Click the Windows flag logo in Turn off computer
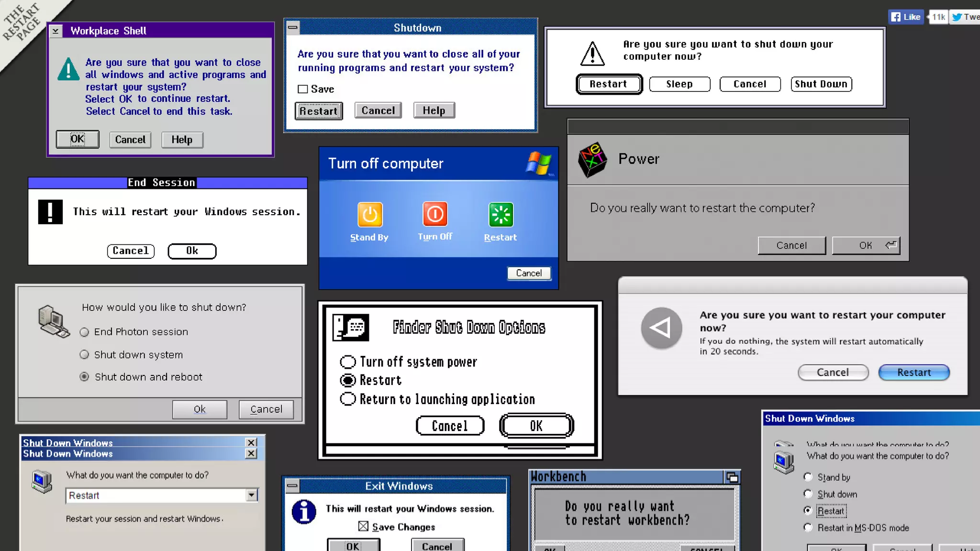 point(538,163)
